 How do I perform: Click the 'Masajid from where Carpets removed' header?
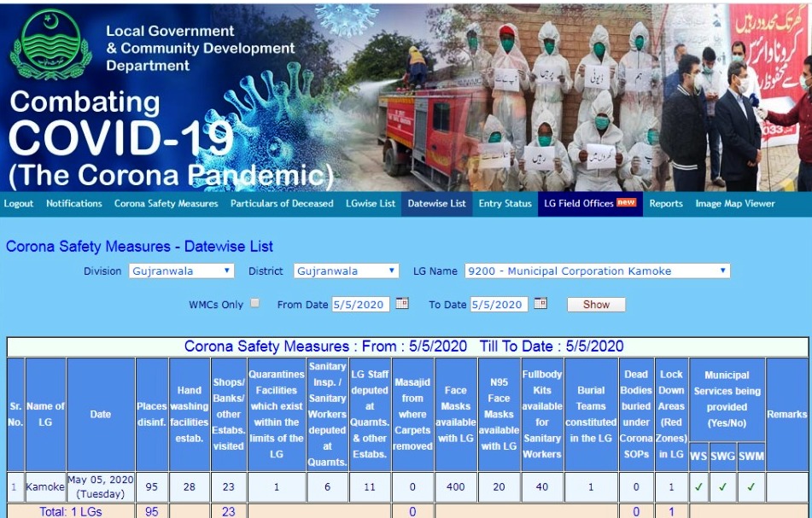pos(412,414)
